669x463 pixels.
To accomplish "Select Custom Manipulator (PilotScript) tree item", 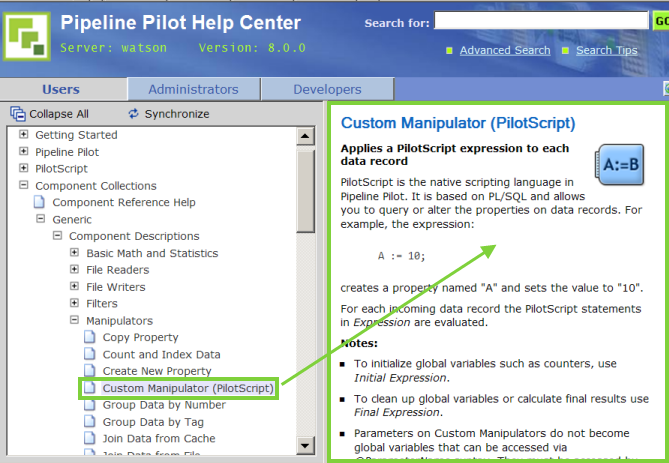I will click(x=187, y=388).
